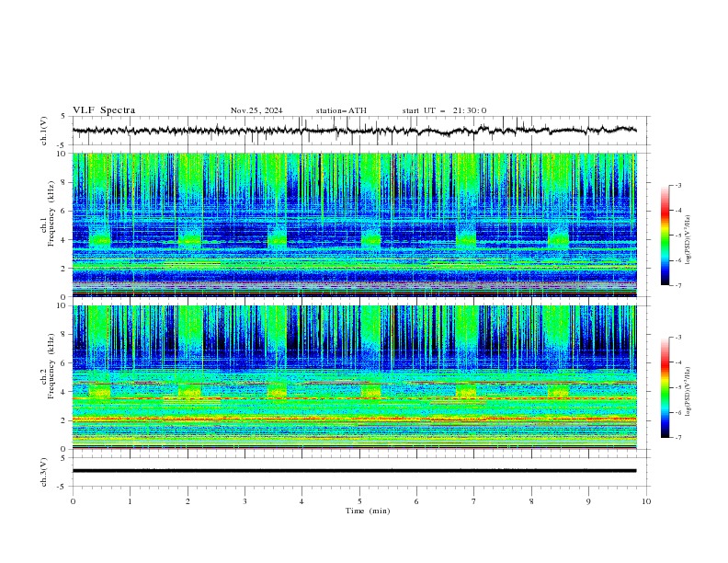
Task: Click the ch.1 "Frequency (kHz)" axis label
Action: (x=51, y=214)
